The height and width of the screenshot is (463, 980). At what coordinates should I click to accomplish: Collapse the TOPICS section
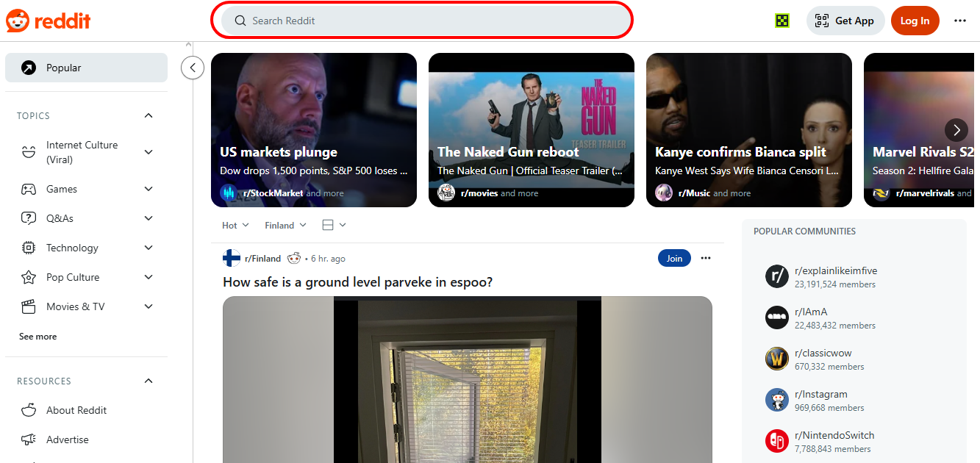[x=149, y=115]
